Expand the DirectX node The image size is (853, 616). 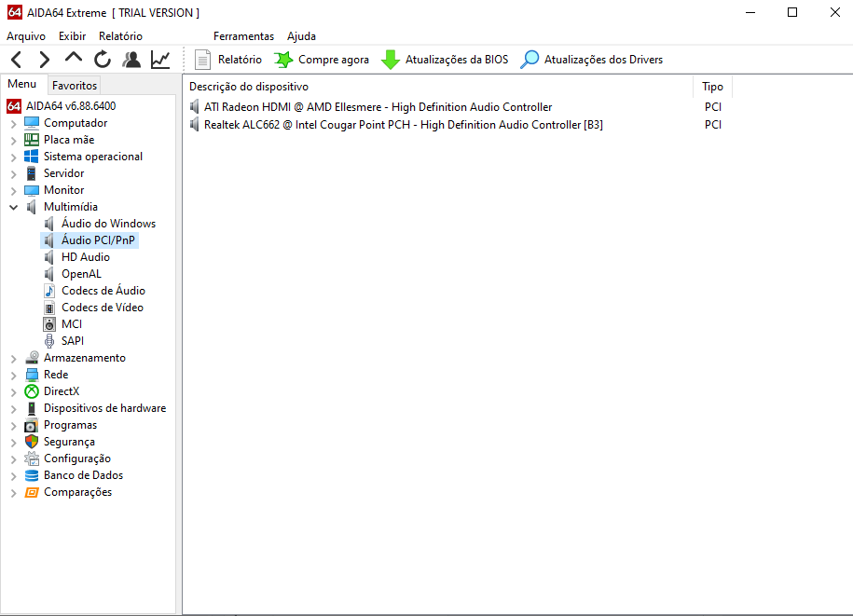pos(14,392)
